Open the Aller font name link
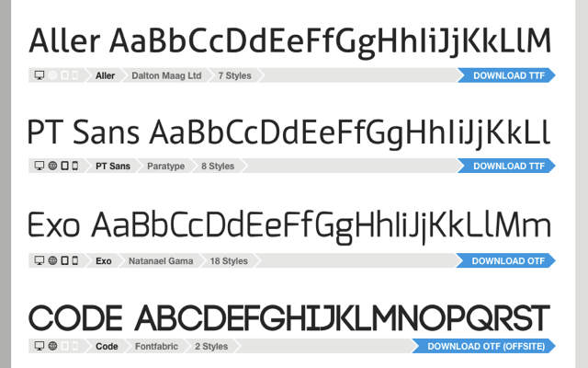The image size is (588, 368). [x=105, y=75]
